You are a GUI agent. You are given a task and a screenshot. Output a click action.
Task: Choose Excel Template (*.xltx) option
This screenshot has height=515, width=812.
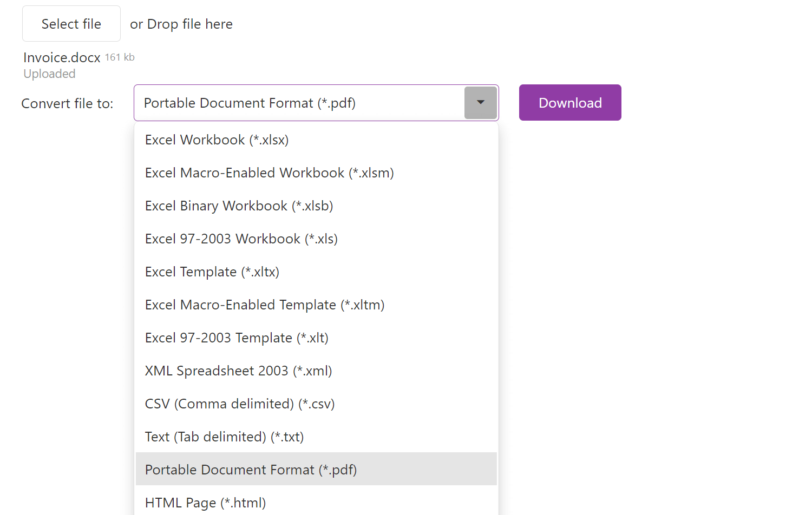click(x=212, y=272)
